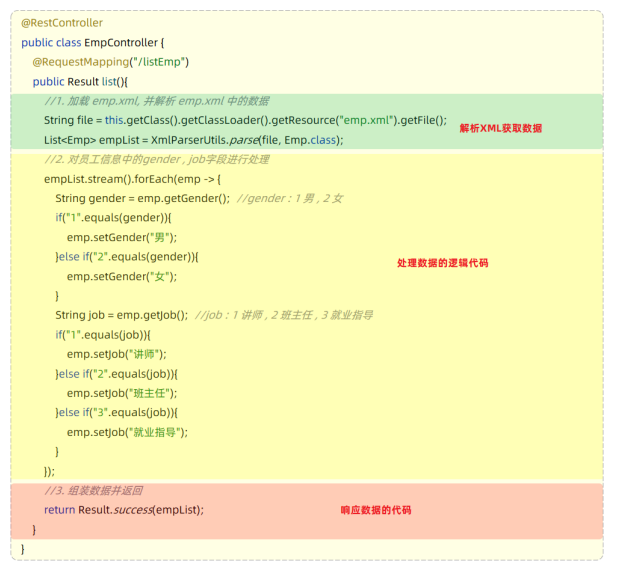Click the 'emp.setGender("女");' line

(x=122, y=276)
